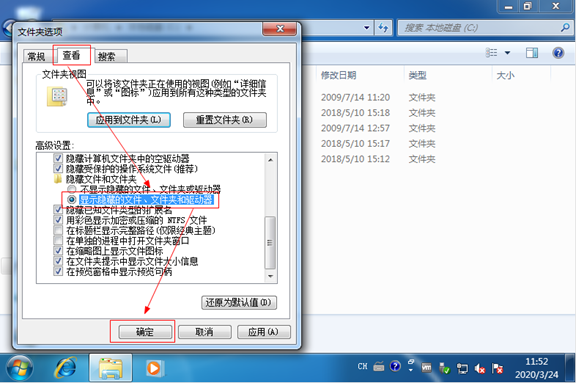Click the view mode icon in toolbar
The image size is (576, 383).
492,53
